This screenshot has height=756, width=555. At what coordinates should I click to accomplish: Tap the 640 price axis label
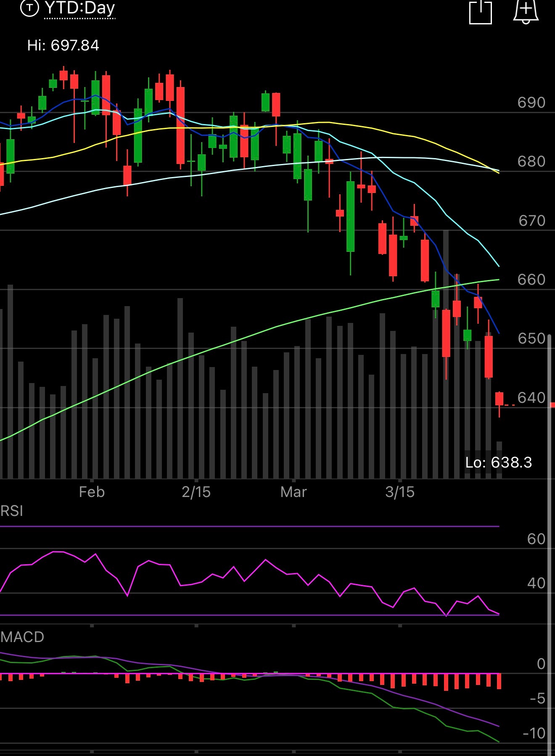[x=531, y=398]
